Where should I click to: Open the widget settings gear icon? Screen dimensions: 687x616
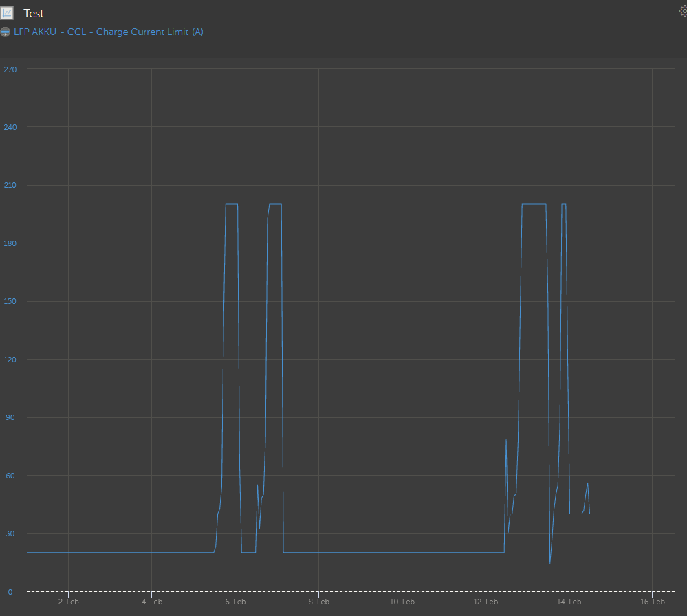(x=683, y=12)
